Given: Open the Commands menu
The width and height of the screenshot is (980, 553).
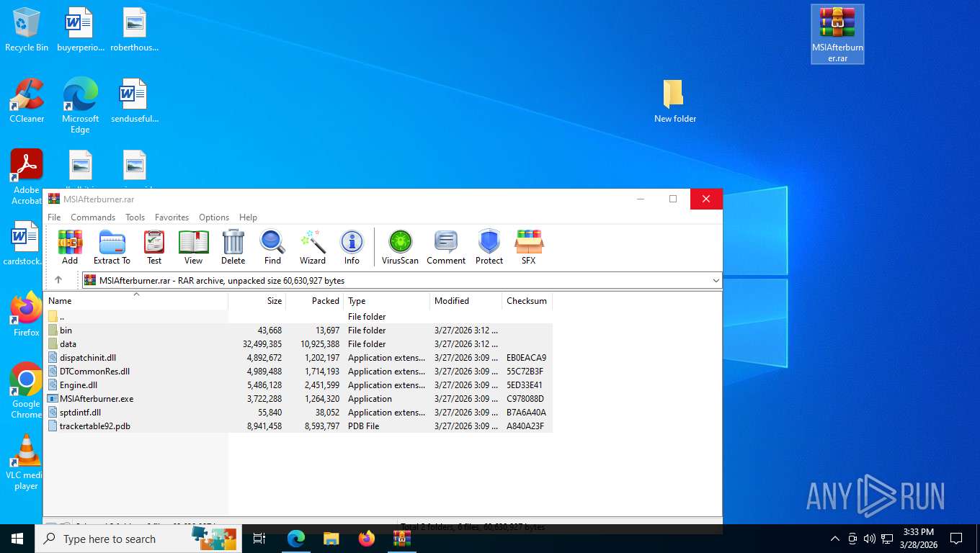Looking at the screenshot, I should point(93,217).
